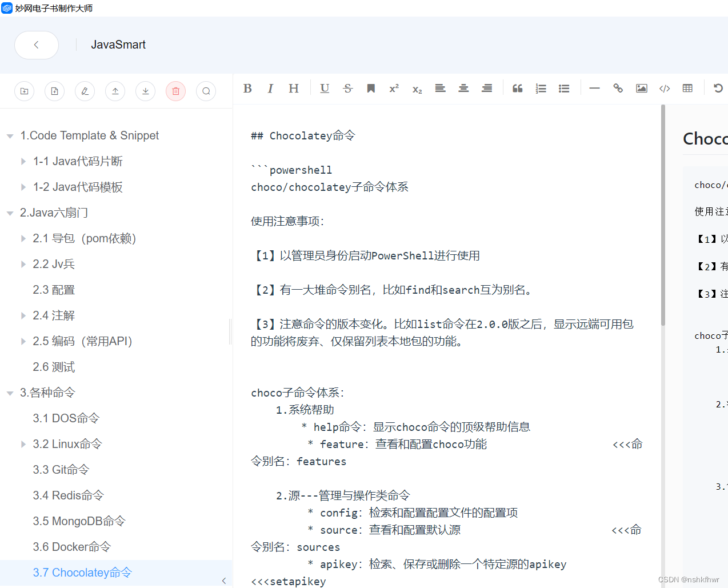Screen dimensions: 728x588
Task: Click the add new folder icon
Action: [25, 91]
